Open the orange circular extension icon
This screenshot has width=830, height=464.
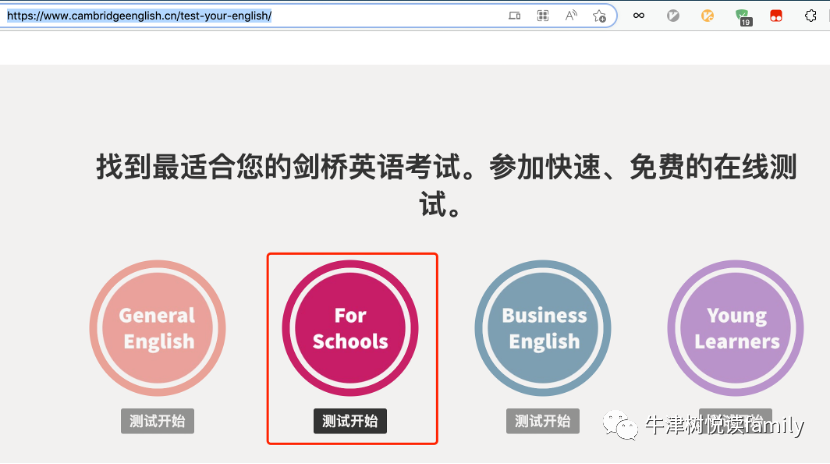(707, 16)
